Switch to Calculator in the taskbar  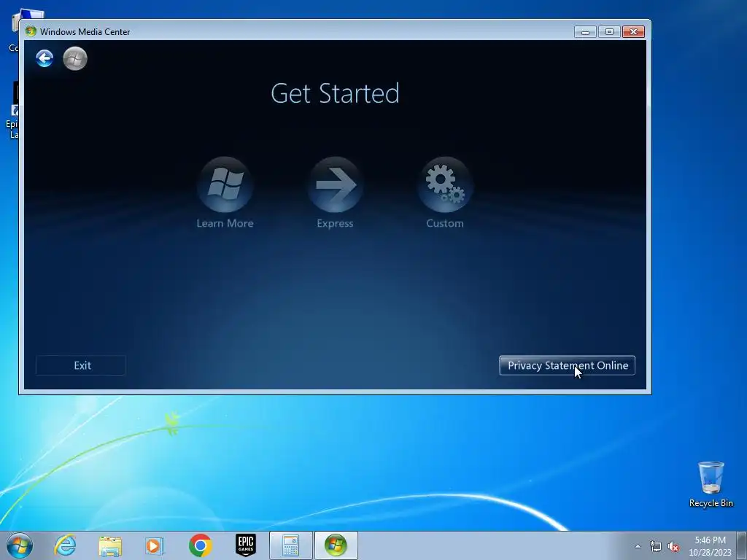290,545
